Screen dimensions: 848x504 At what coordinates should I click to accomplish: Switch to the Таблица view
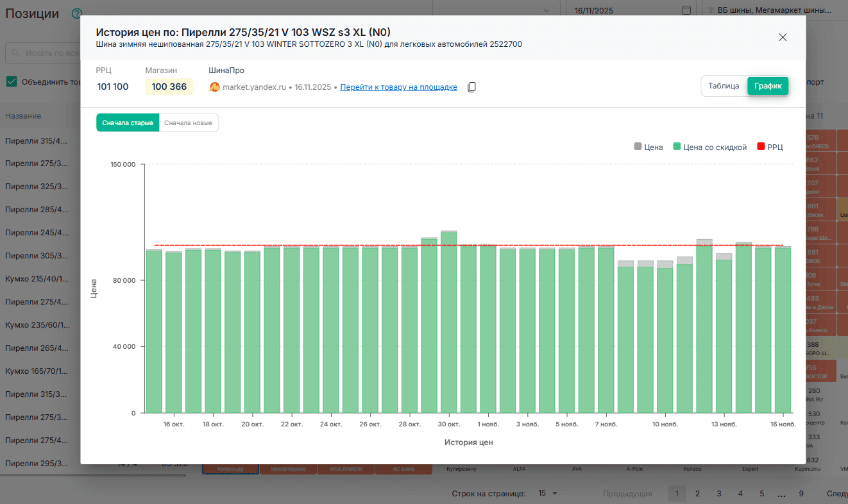click(724, 86)
